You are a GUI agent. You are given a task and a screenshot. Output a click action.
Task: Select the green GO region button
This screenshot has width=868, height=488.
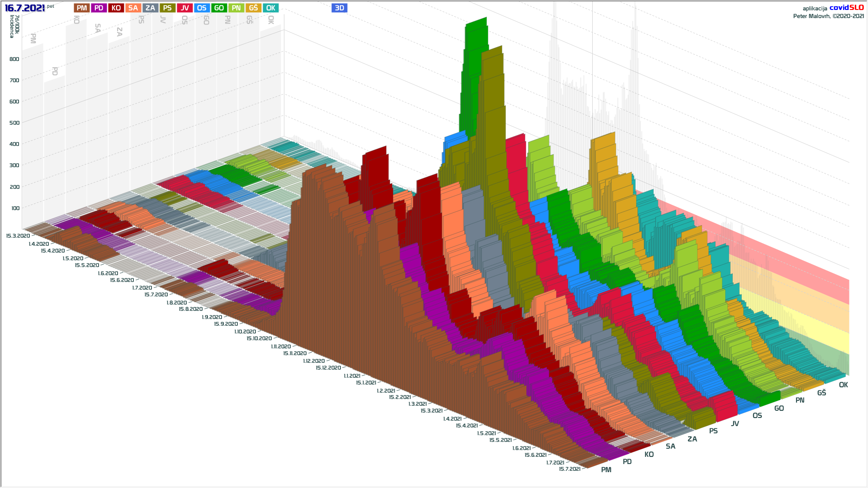click(219, 8)
